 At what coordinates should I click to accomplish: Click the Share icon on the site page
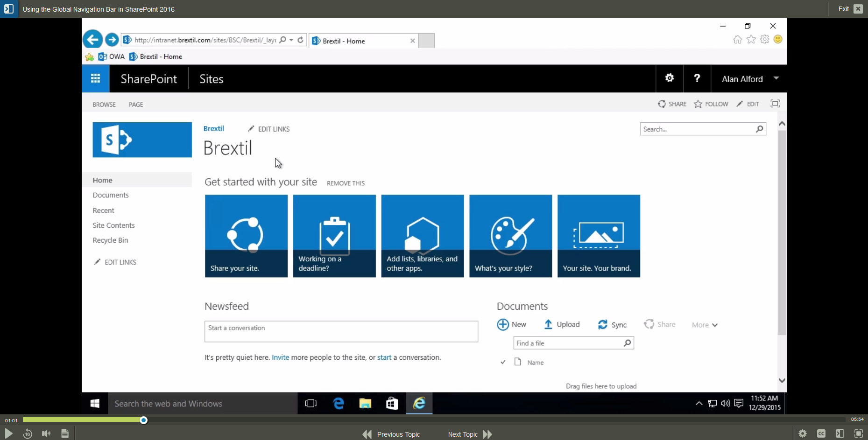pyautogui.click(x=663, y=104)
